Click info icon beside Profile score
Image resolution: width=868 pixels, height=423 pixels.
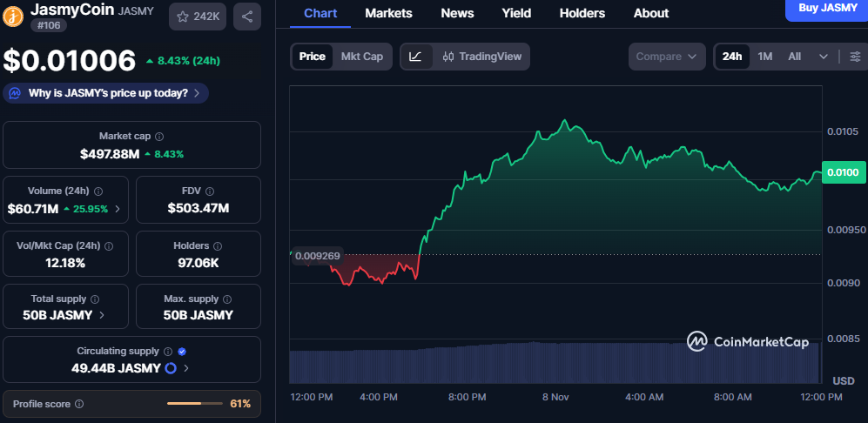click(x=79, y=404)
